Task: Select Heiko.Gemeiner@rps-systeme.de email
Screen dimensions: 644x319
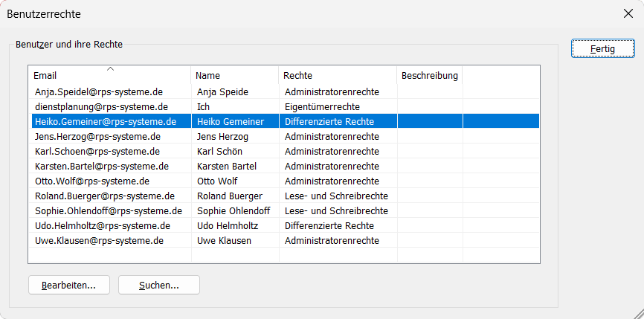Action: [106, 121]
